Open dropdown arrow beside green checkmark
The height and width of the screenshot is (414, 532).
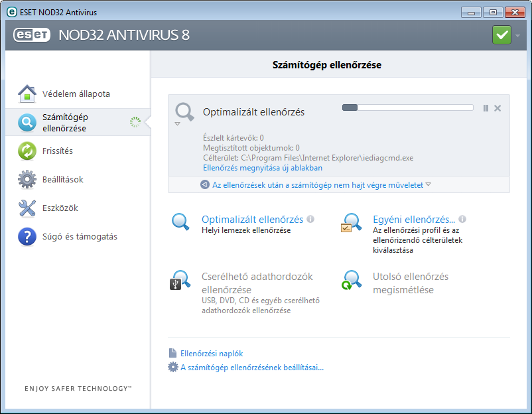pyautogui.click(x=517, y=35)
